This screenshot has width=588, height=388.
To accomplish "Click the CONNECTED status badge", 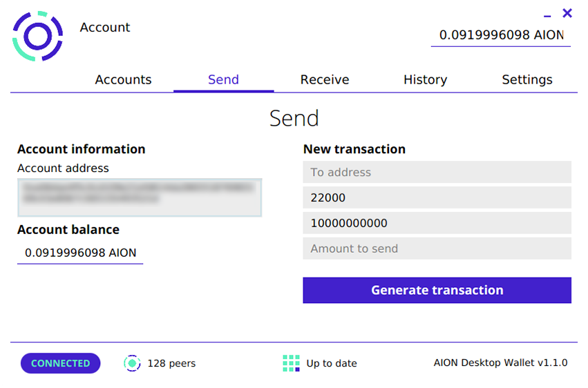I will (60, 363).
